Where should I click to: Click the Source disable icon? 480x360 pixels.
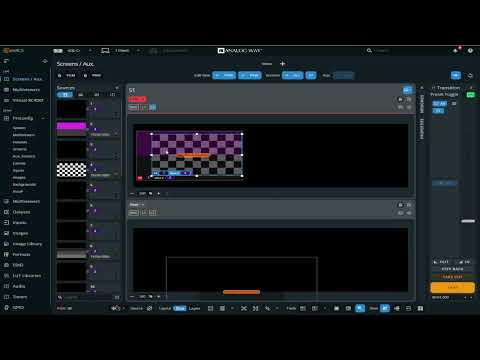tap(150, 308)
